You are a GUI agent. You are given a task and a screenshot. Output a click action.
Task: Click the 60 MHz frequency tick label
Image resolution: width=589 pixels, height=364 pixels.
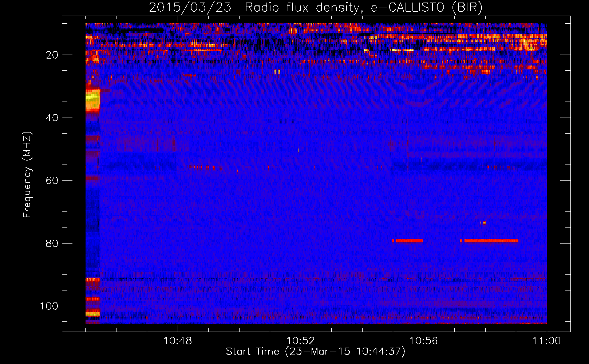click(x=52, y=181)
